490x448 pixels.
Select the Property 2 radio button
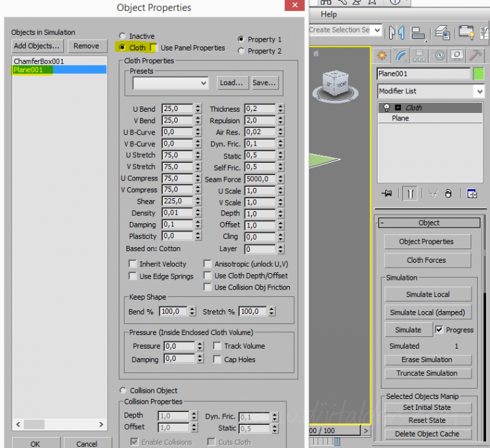click(241, 51)
